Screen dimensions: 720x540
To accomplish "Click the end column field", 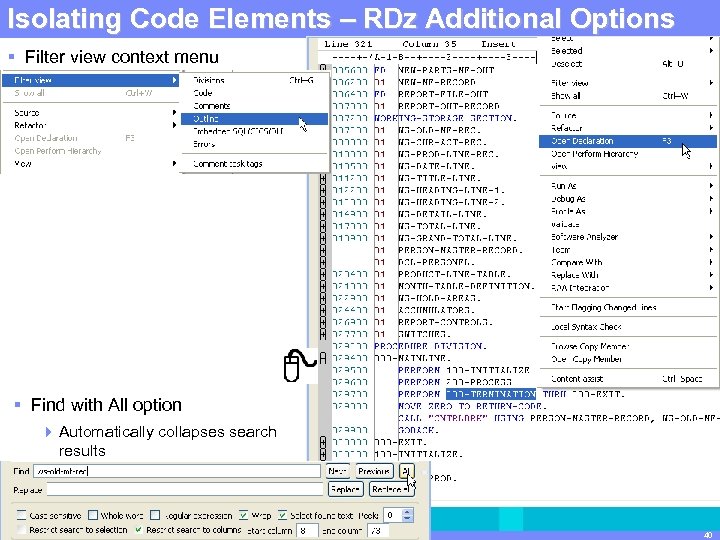I will pos(379,531).
